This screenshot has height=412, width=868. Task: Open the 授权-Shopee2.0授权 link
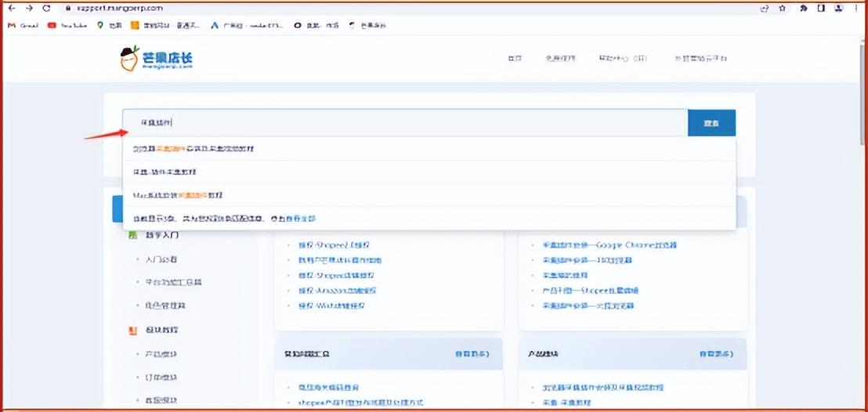[334, 245]
